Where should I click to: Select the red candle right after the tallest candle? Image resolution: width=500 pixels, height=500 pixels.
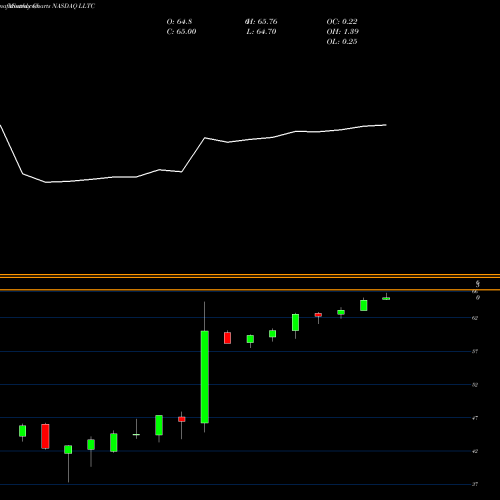point(227,338)
